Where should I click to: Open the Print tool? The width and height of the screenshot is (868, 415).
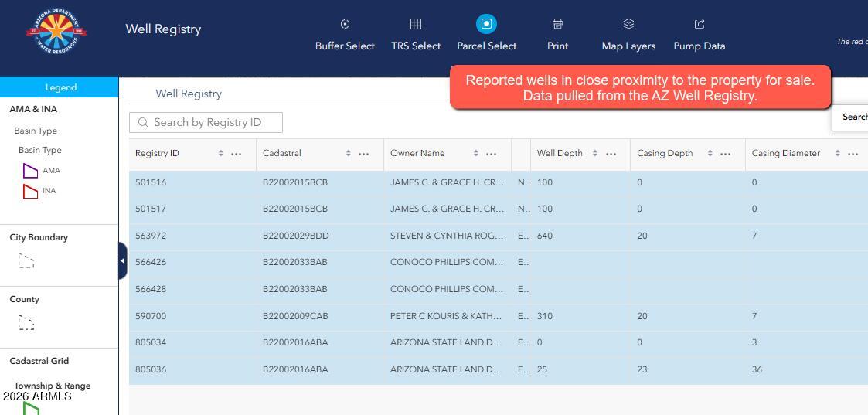click(x=557, y=24)
